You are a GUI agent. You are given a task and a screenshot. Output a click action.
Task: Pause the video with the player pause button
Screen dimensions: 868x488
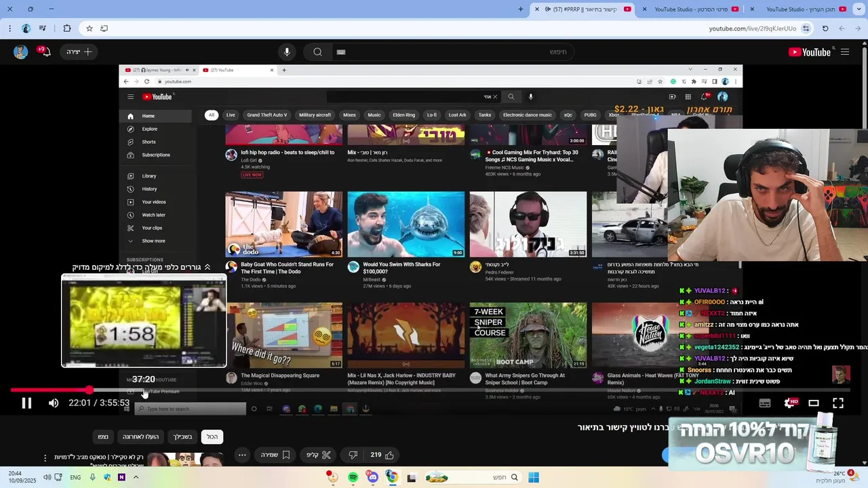[26, 403]
